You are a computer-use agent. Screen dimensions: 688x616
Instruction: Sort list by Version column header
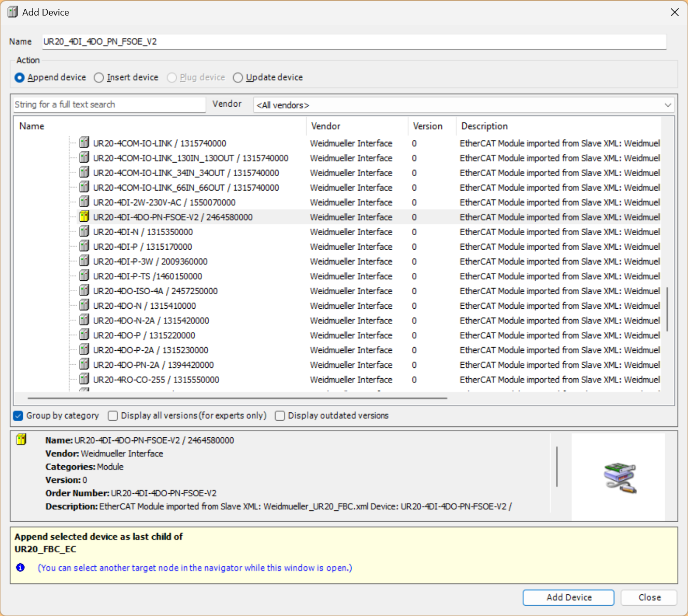point(432,126)
